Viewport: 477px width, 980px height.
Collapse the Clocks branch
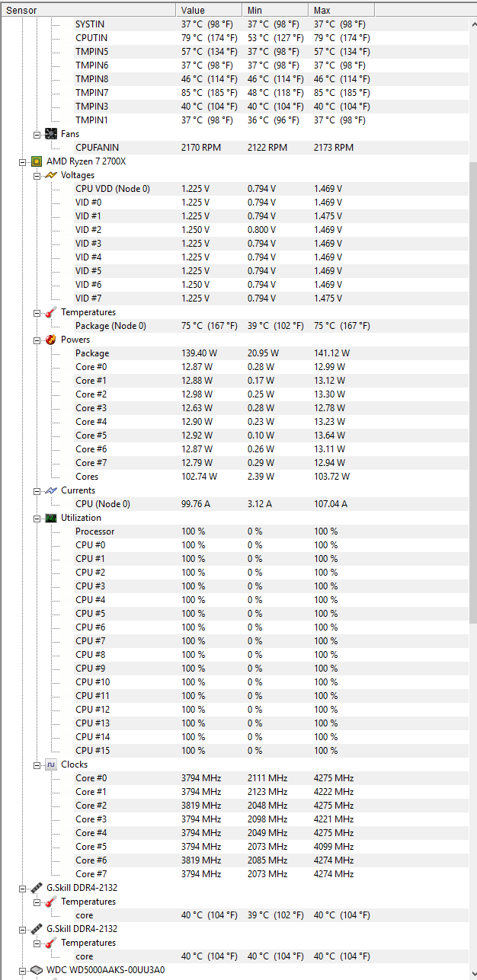pos(37,764)
